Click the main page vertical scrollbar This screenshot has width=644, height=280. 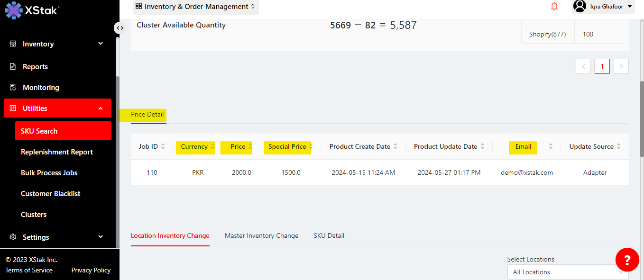pos(642,118)
